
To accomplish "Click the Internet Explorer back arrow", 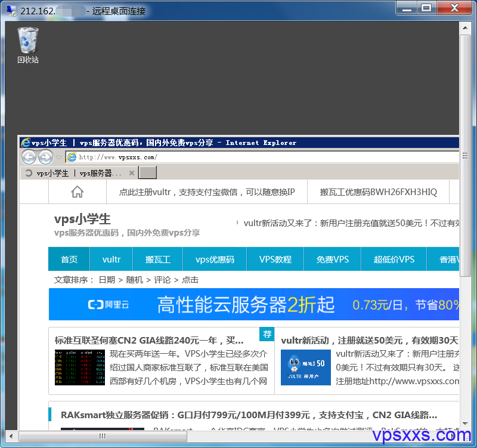I will [29, 157].
